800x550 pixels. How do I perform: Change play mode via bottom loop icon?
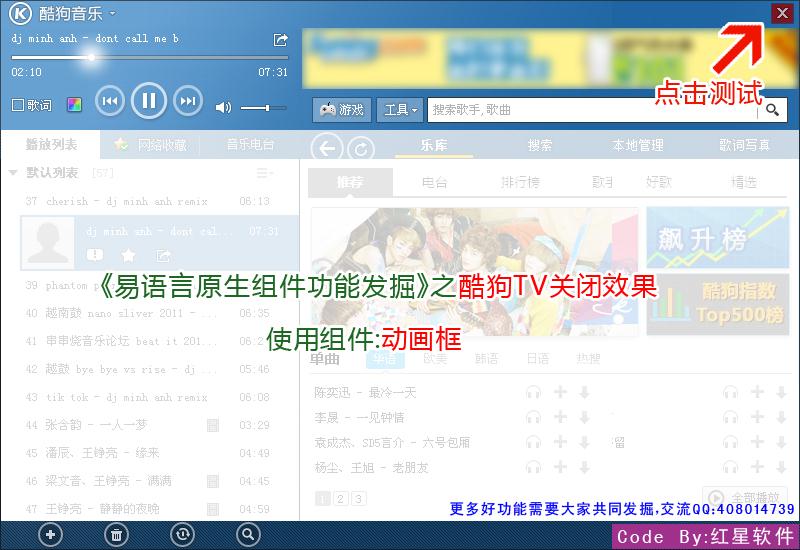(x=183, y=535)
